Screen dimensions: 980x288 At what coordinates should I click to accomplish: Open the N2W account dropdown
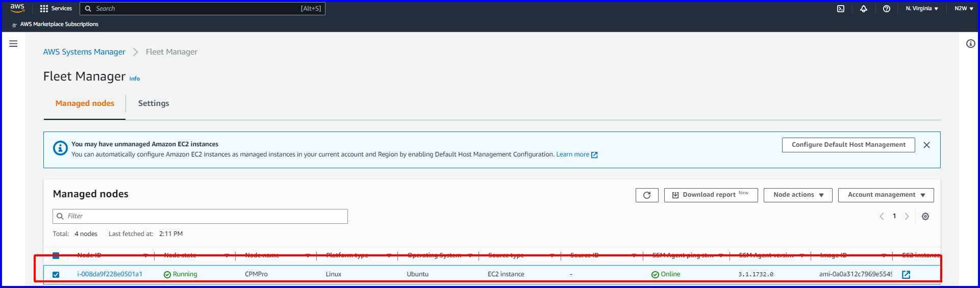[964, 9]
